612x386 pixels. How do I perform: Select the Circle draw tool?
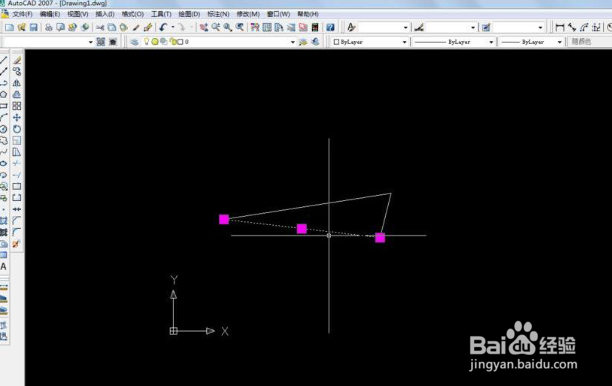point(4,129)
